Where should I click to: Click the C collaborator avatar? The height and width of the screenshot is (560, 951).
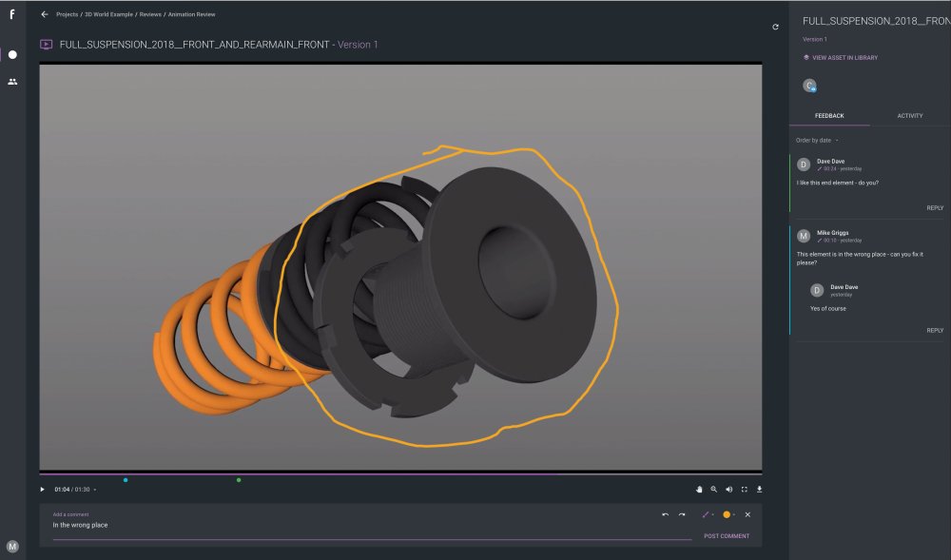(x=809, y=86)
